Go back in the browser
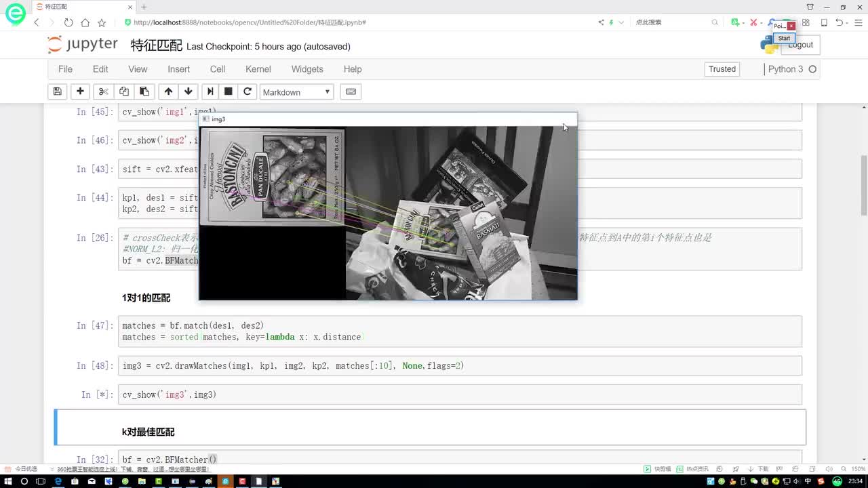868x488 pixels. pyautogui.click(x=37, y=22)
